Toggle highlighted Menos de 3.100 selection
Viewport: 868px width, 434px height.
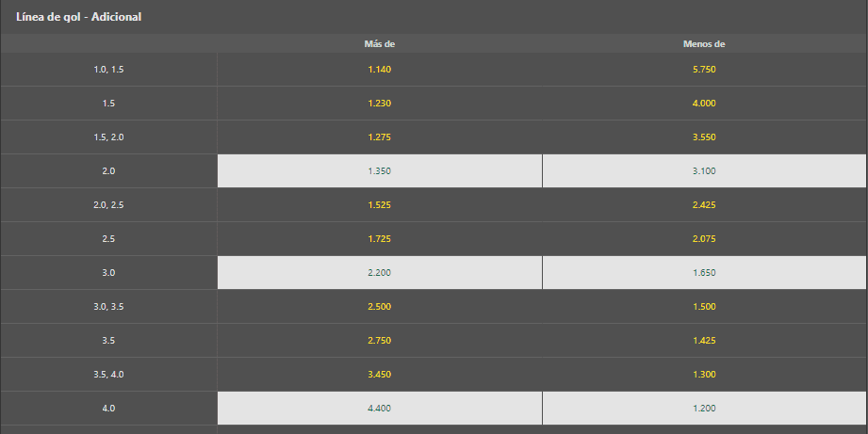click(704, 170)
